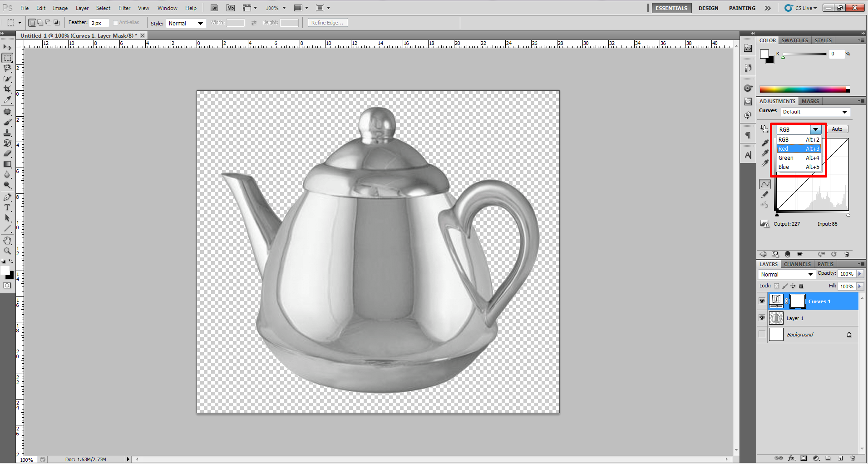This screenshot has width=868, height=464.
Task: Show the Background layer visibility box
Action: click(762, 335)
